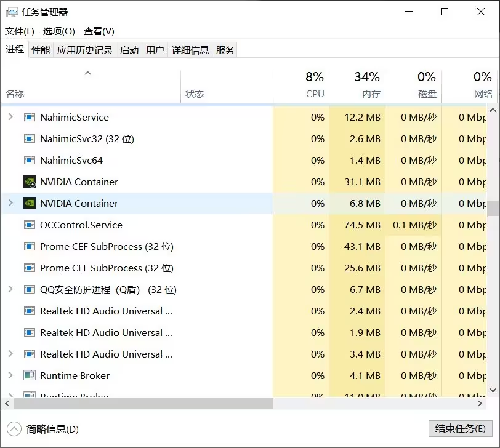Click the 12.2 MB memory value
The width and height of the screenshot is (500, 448).
pos(362,118)
